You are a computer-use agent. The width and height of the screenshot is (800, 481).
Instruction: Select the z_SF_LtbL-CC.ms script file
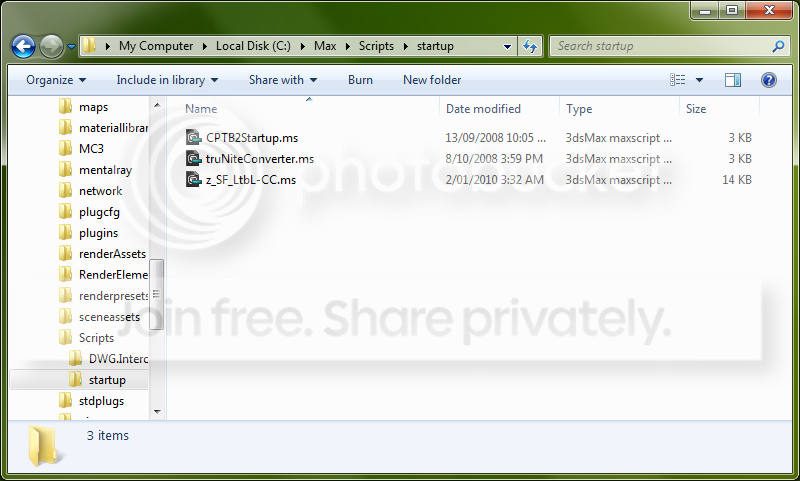[x=241, y=180]
